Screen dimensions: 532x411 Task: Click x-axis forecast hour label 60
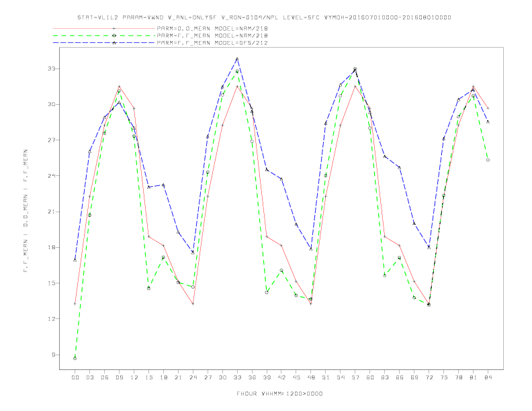click(370, 377)
